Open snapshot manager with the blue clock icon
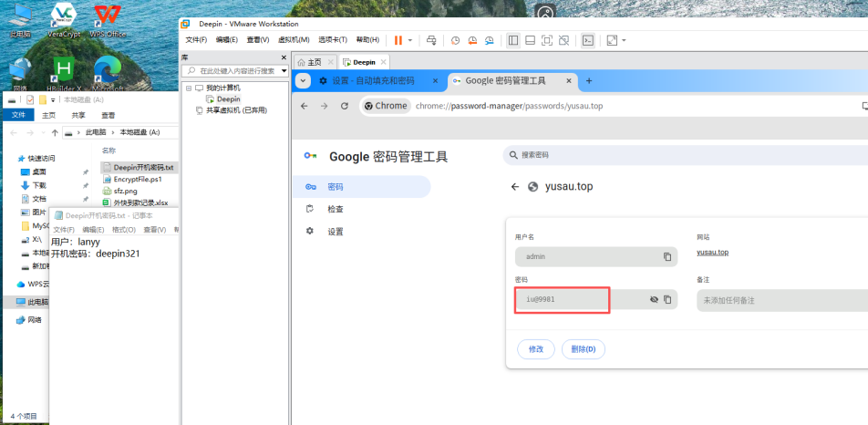The height and width of the screenshot is (425, 868). (490, 40)
